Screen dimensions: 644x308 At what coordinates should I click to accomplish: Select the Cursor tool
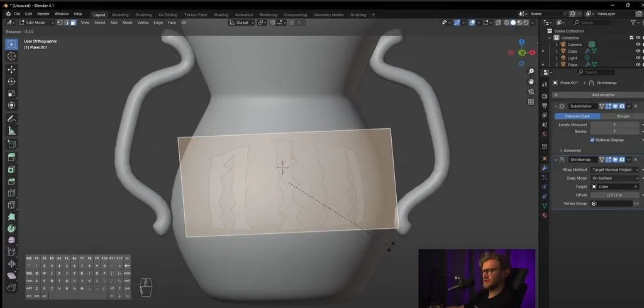point(11,57)
